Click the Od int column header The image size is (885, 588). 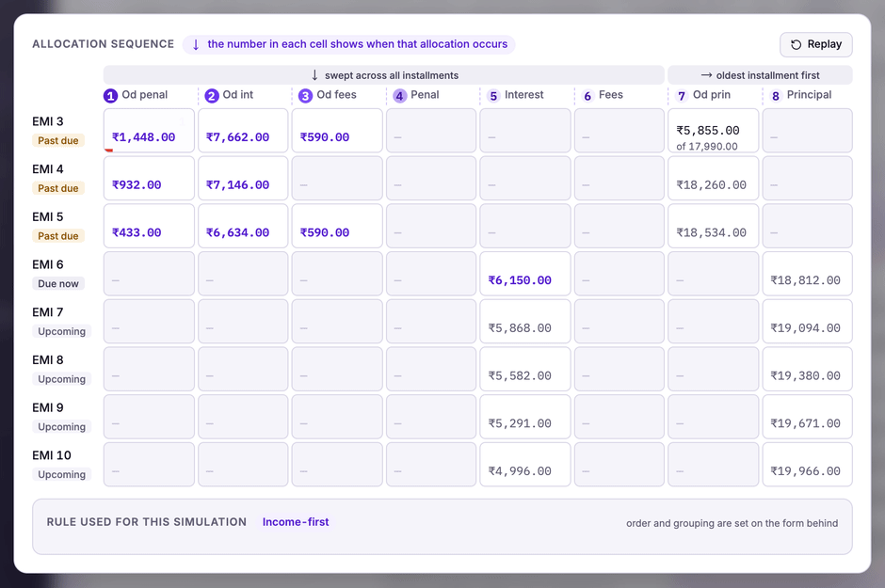(x=238, y=95)
